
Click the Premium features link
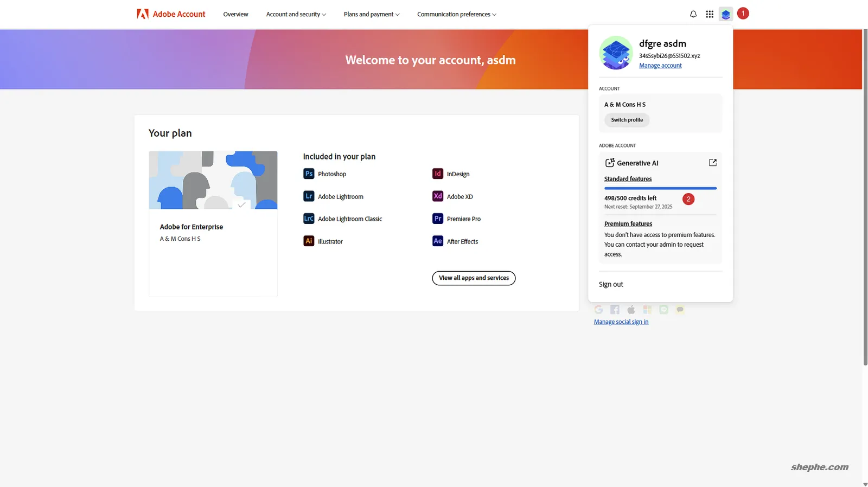[628, 224]
